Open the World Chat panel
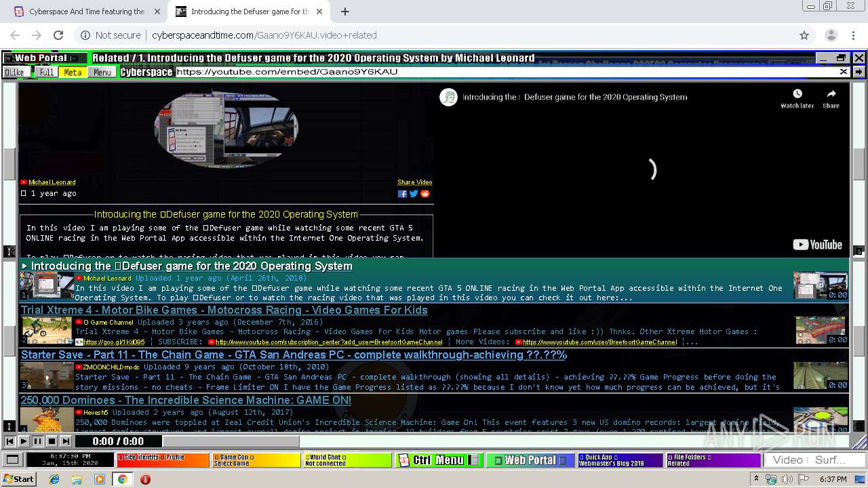The height and width of the screenshot is (488, 868). click(x=347, y=460)
